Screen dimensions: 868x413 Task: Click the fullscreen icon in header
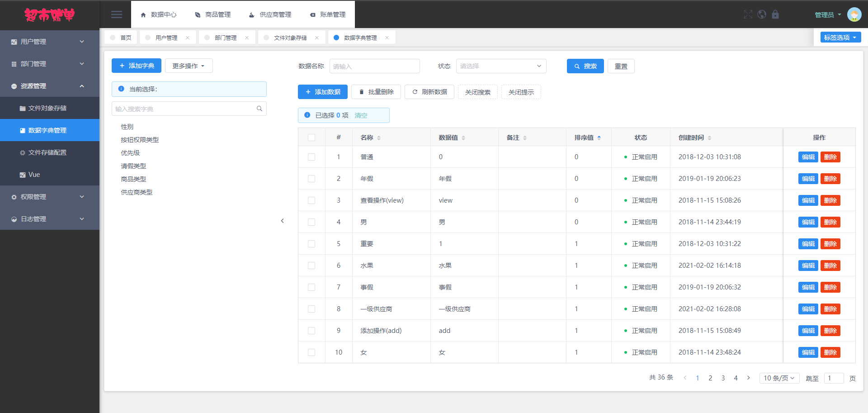[x=748, y=14]
